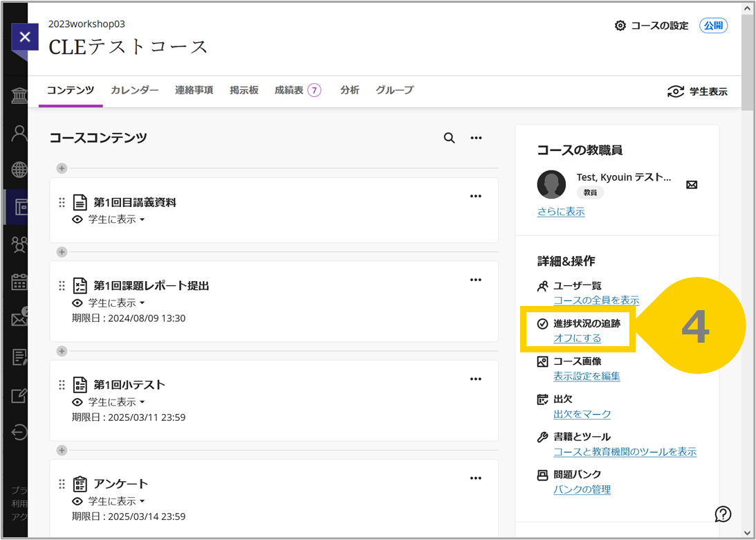The width and height of the screenshot is (756, 540).
Task: Add content above 第1回課題レポート提出 with plus
Action: [62, 252]
